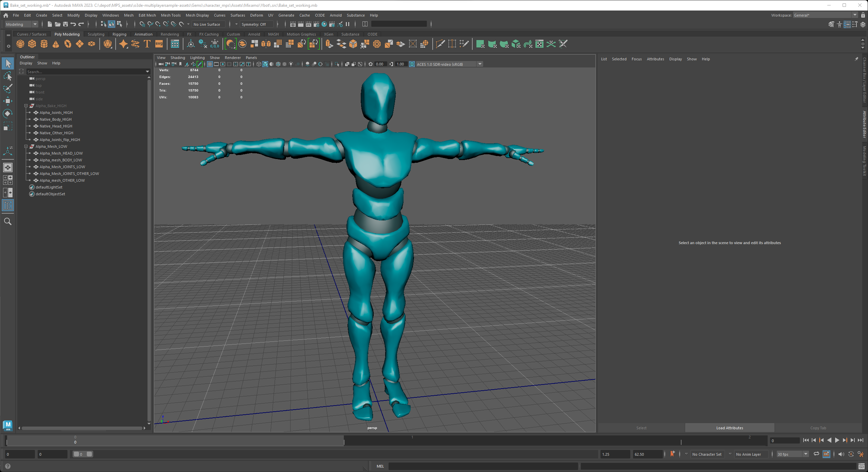Click the search magnifier icon in left sidebar
Image resolution: width=868 pixels, height=472 pixels.
coord(8,222)
